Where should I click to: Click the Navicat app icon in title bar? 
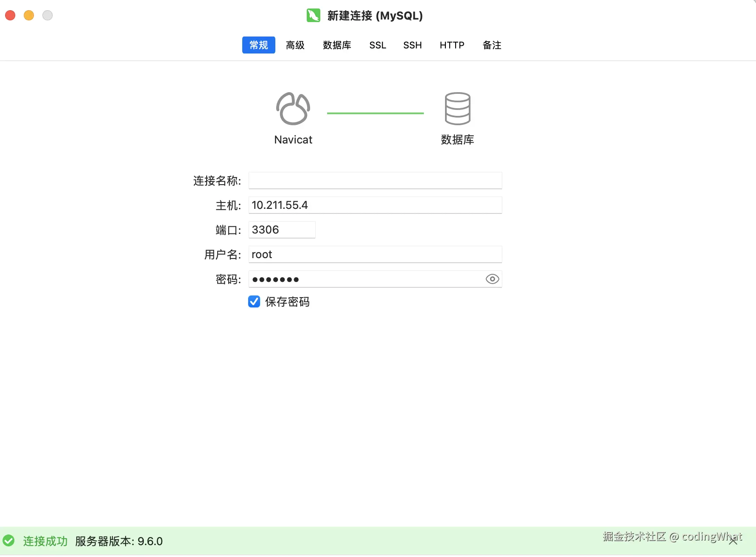coord(314,16)
